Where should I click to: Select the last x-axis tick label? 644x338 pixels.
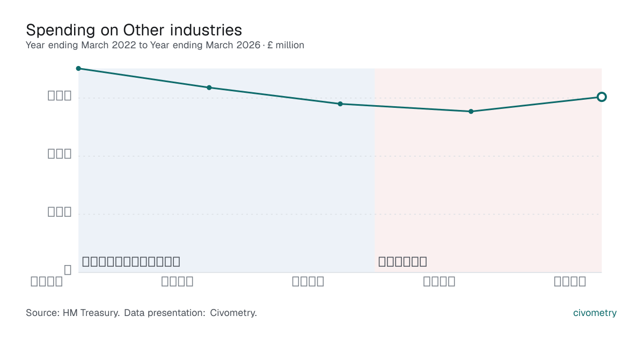pyautogui.click(x=570, y=281)
